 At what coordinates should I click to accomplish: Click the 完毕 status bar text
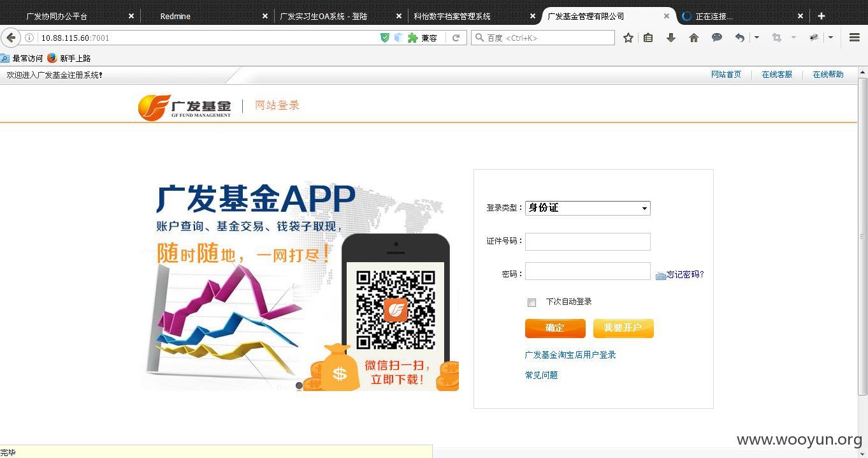(x=8, y=452)
